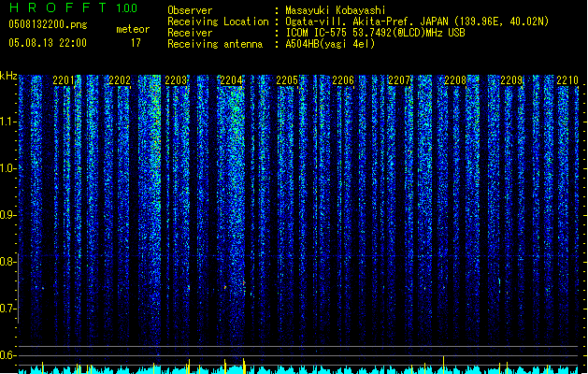Click the Receiving antenna label

point(215,44)
